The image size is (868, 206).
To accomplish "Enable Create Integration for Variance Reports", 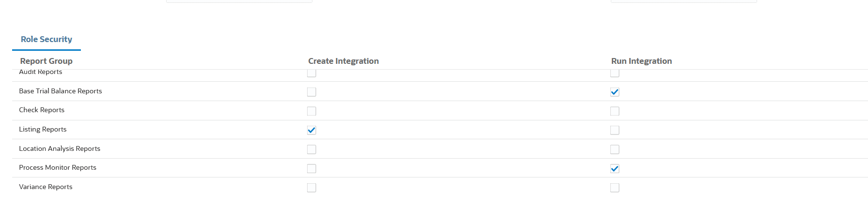I will click(311, 188).
